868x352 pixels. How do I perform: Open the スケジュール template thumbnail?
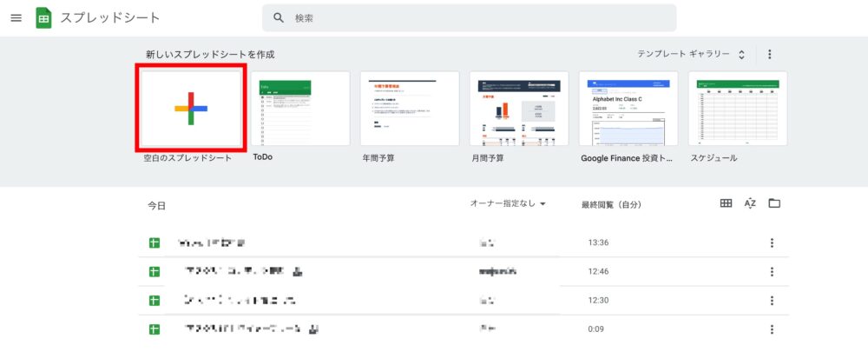tap(738, 108)
